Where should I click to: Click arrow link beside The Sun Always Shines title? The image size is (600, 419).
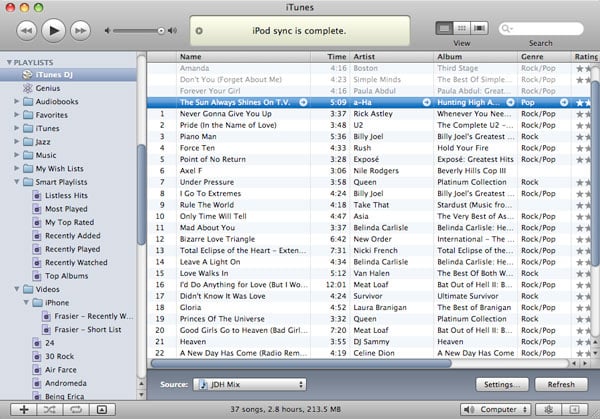click(x=303, y=102)
